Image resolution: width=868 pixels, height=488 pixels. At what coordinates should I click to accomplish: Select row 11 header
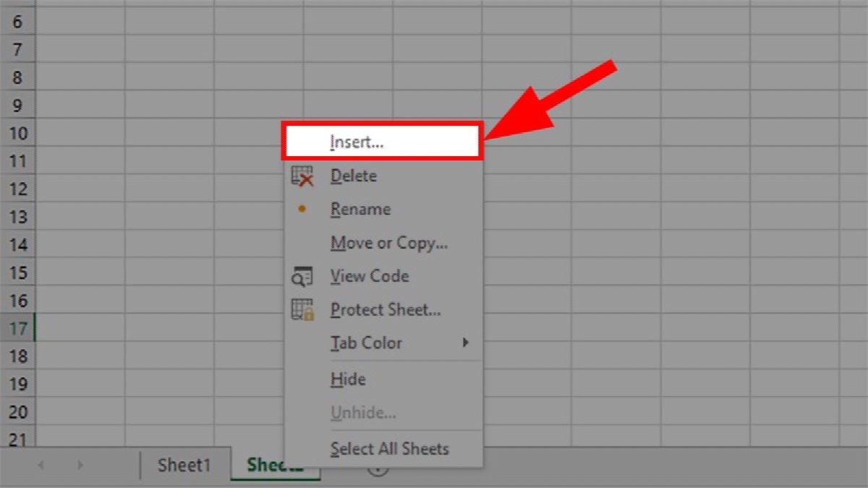click(x=17, y=161)
